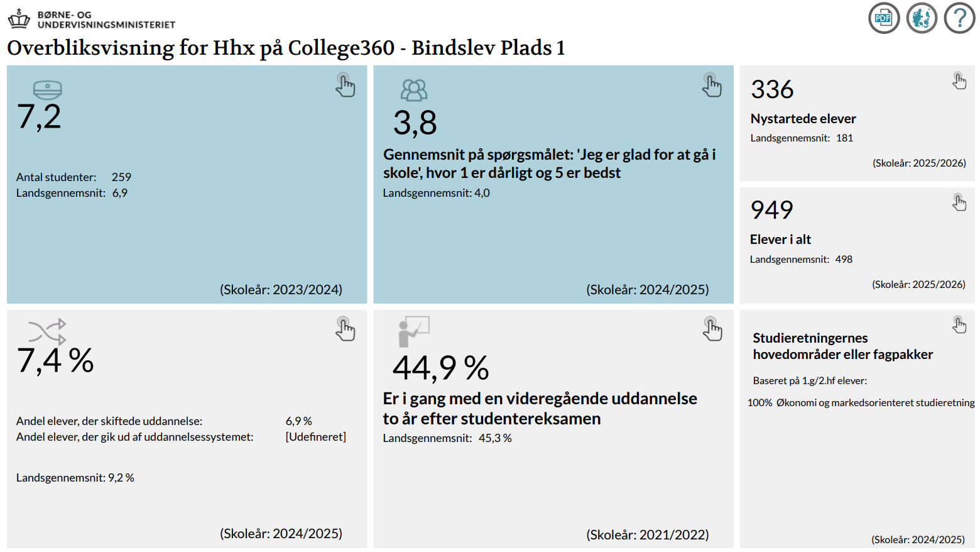
Task: Open the question mark help icon
Action: [959, 18]
